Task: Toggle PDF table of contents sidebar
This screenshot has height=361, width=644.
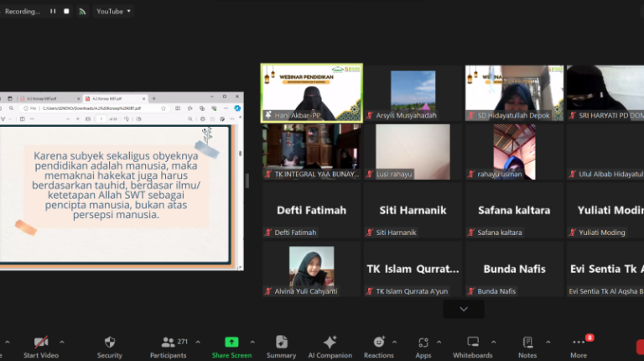Action: click(x=22, y=119)
